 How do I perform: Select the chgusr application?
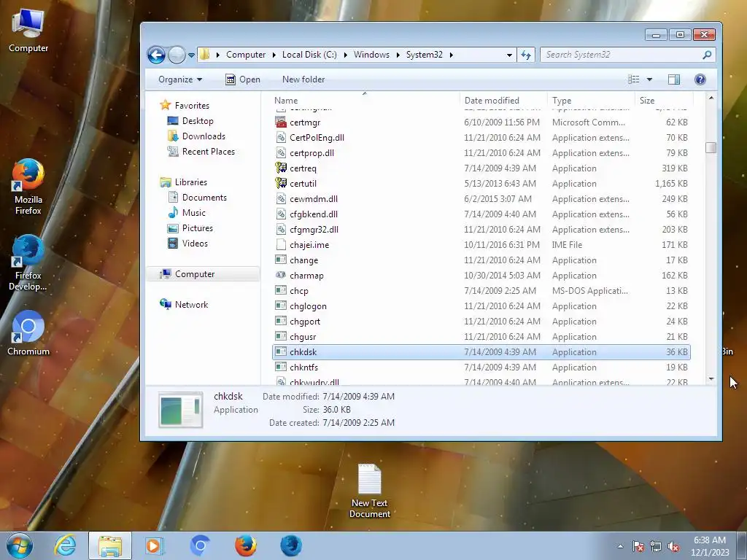coord(303,337)
